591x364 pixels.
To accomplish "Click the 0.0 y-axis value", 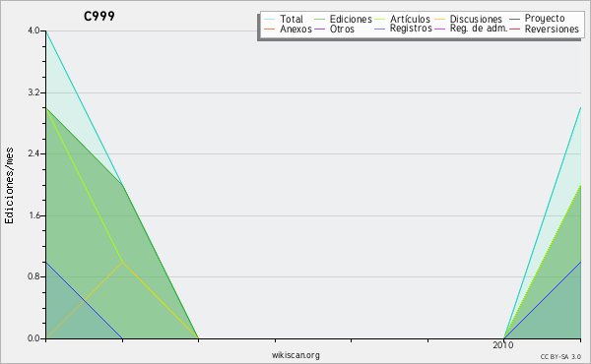I will coord(33,338).
